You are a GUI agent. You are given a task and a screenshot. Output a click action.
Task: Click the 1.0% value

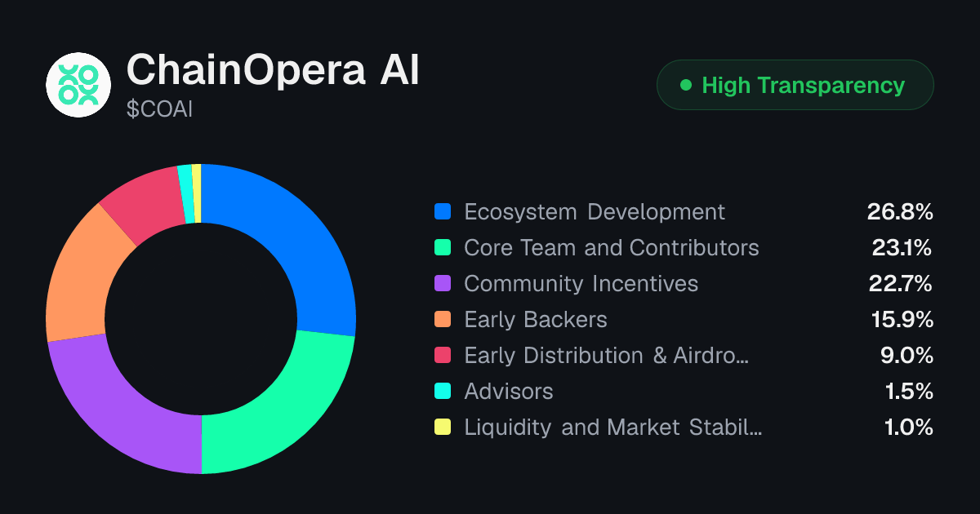pos(909,428)
